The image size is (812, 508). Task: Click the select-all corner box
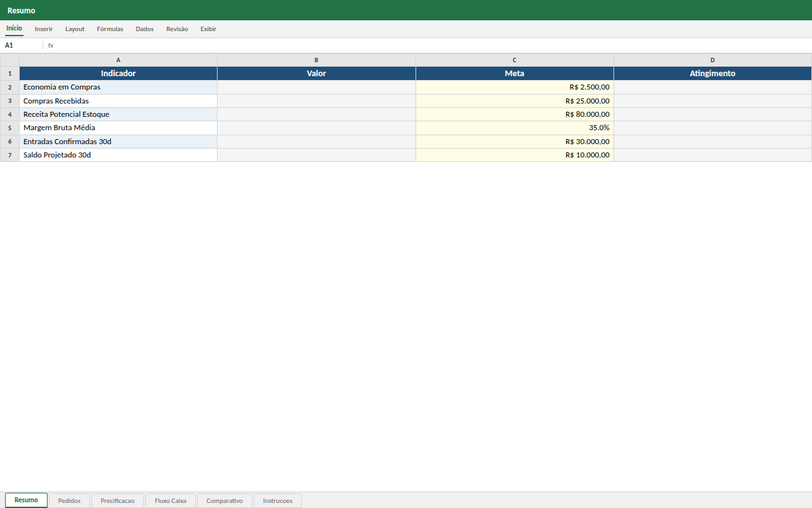10,60
